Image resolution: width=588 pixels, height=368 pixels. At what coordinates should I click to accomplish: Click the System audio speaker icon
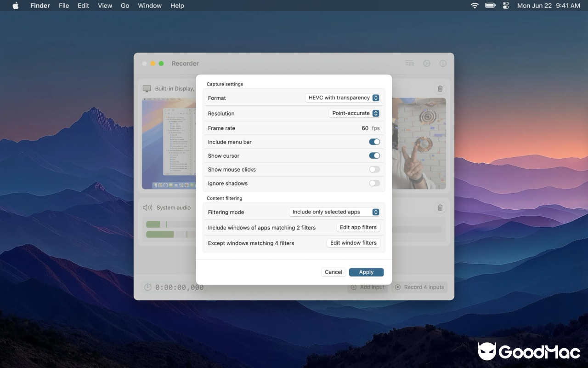tap(147, 207)
